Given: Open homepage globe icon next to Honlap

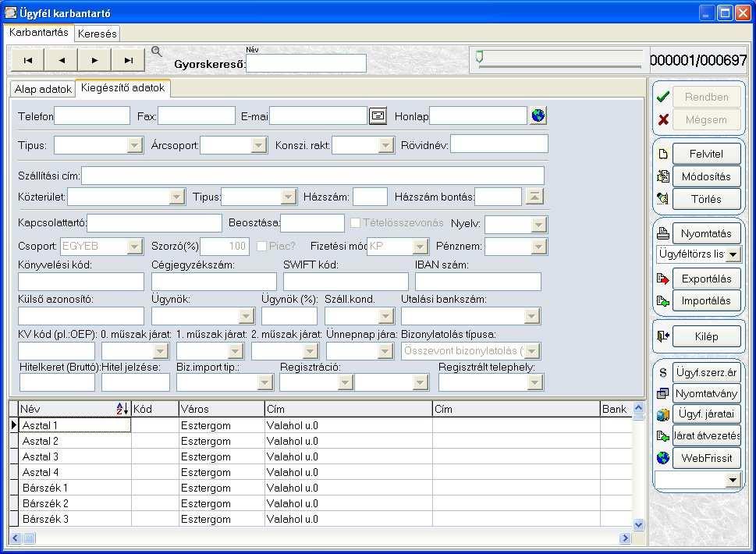Looking at the screenshot, I should (x=538, y=115).
